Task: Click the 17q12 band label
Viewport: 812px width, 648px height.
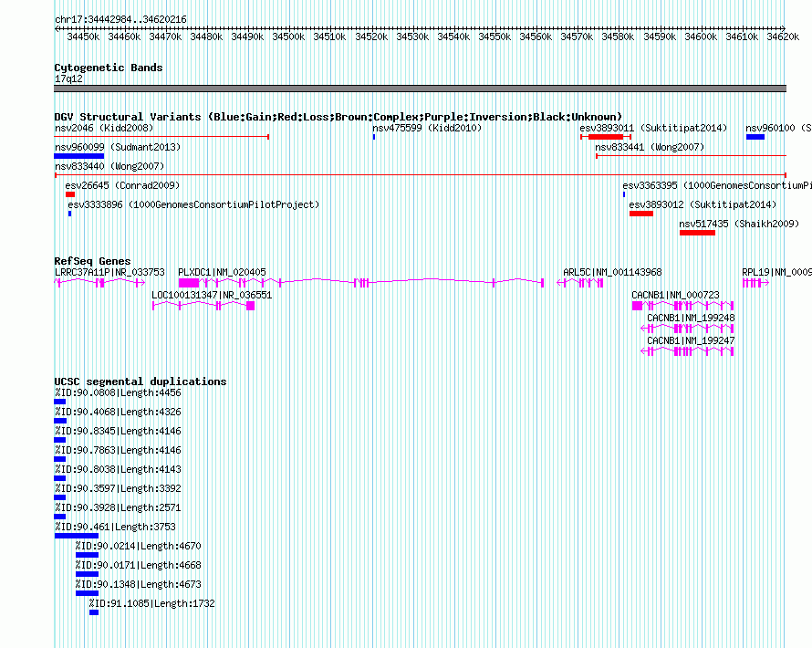Action: tap(68, 78)
